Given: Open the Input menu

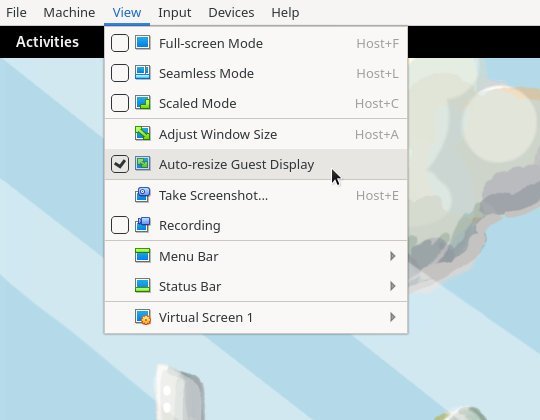Looking at the screenshot, I should tap(175, 12).
